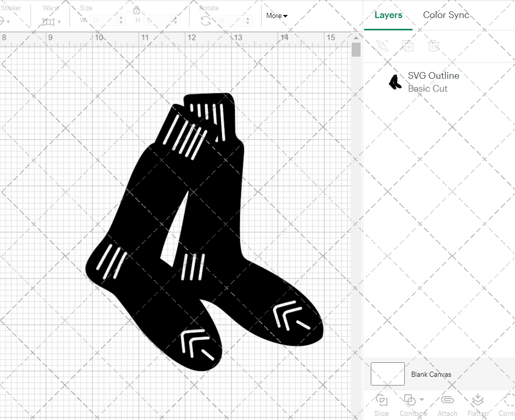This screenshot has width=515, height=420.
Task: Select the SVG Outline layer
Action: point(433,76)
